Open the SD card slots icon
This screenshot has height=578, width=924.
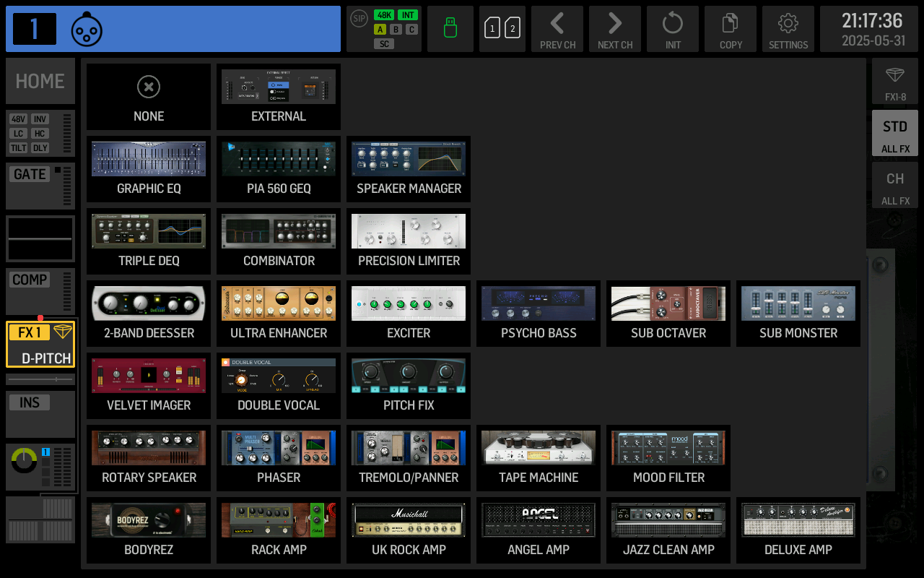point(502,29)
